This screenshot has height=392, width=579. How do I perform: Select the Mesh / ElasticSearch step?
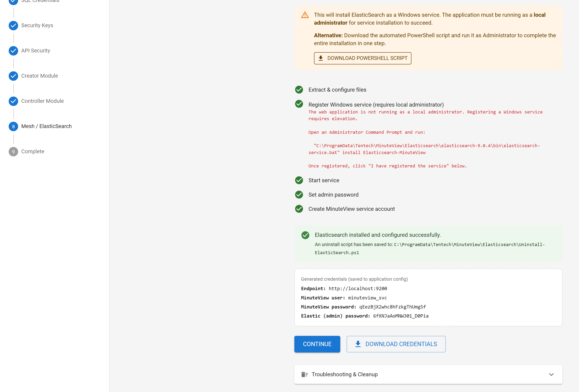click(x=46, y=126)
